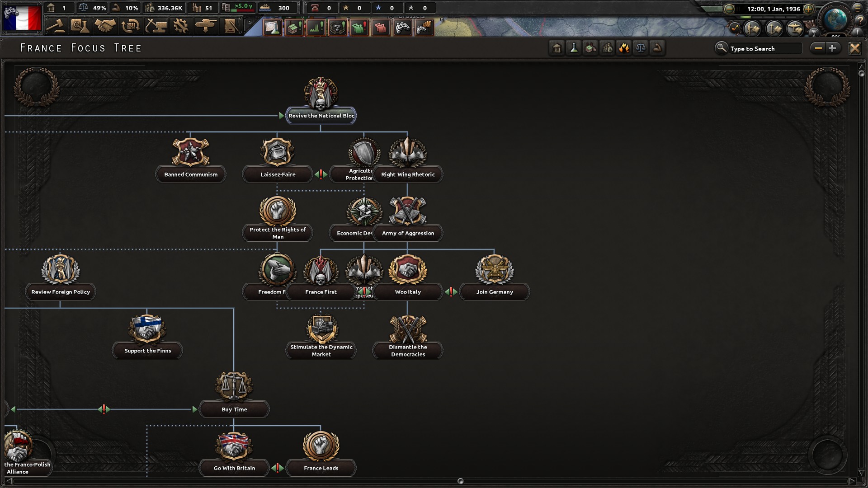Choose the Woo Italy focus
The width and height of the screenshot is (868, 488).
tap(408, 277)
